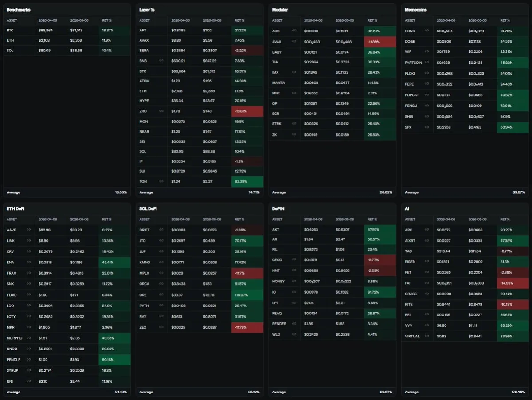Open the link icon next to AAVE
532x400 pixels.
coord(28,230)
